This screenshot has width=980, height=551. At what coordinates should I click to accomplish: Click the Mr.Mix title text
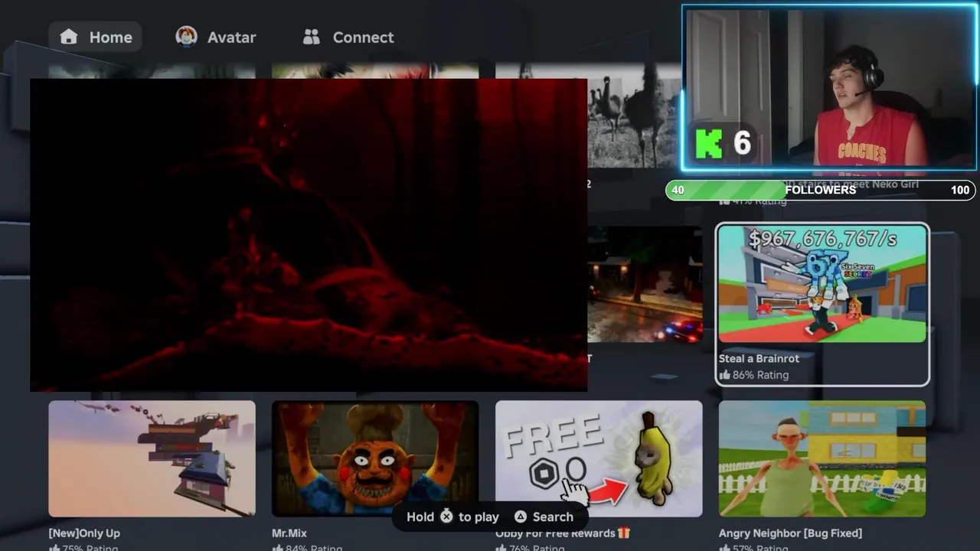coord(289,533)
